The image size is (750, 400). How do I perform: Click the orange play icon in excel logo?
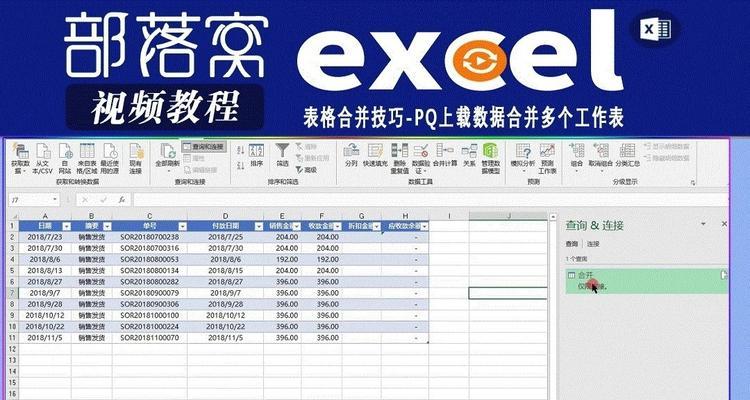[x=478, y=61]
